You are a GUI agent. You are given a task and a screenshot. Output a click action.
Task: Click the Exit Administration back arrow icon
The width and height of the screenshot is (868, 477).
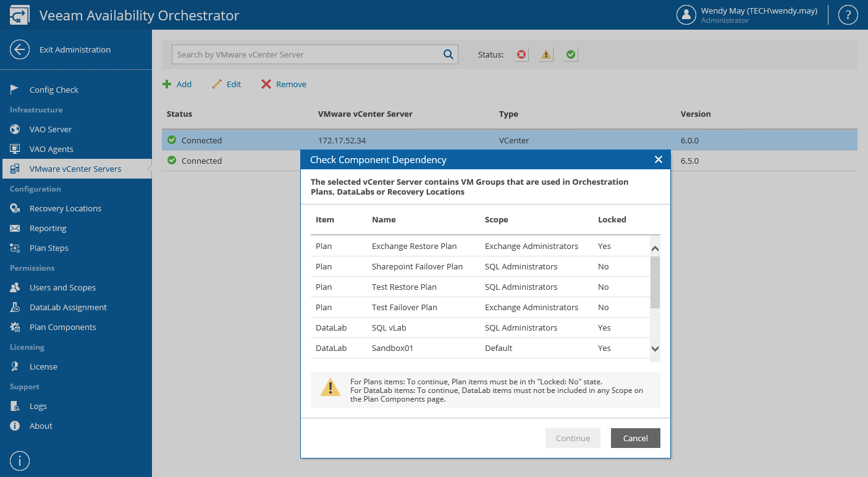(x=20, y=49)
